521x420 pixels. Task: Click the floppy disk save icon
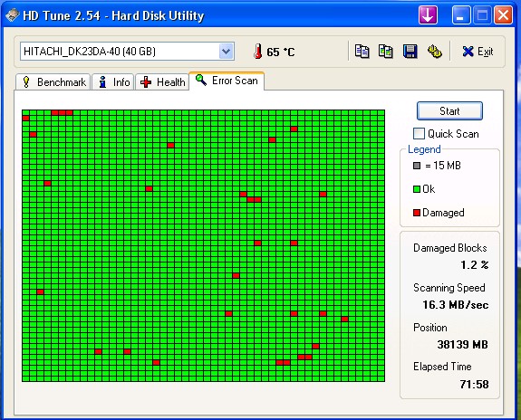click(x=410, y=52)
